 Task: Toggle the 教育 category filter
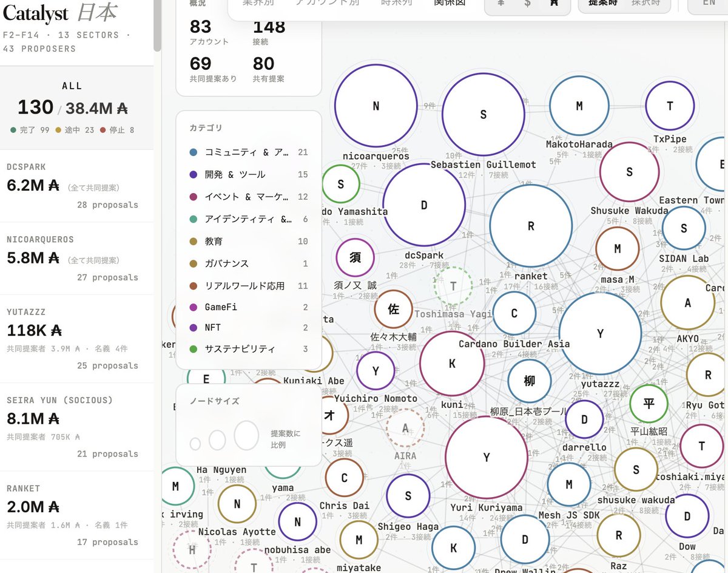[x=249, y=241]
